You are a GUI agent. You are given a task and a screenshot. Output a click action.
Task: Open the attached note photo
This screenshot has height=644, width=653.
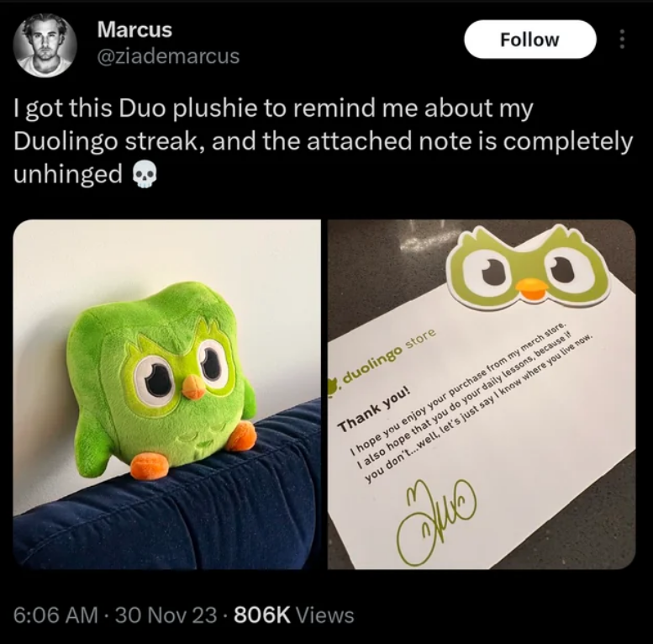coord(482,394)
